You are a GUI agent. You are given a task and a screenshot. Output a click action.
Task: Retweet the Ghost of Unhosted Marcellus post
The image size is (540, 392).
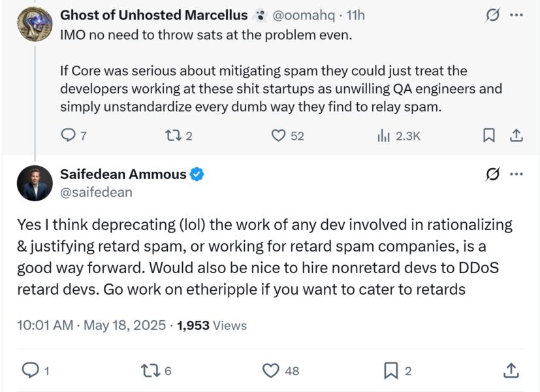(172, 135)
